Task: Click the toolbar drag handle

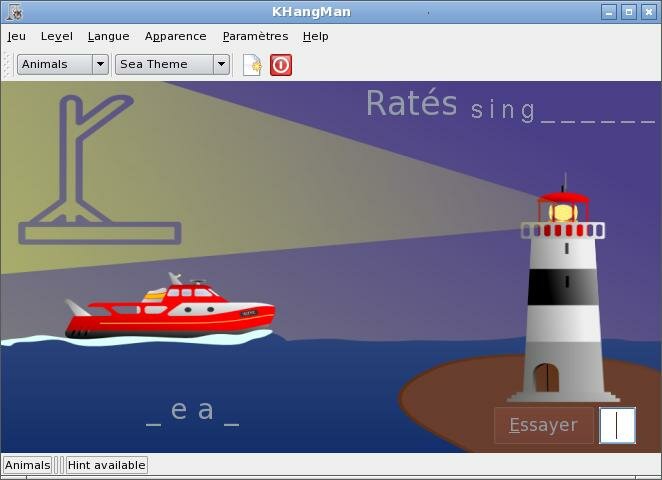Action: (x=6, y=65)
